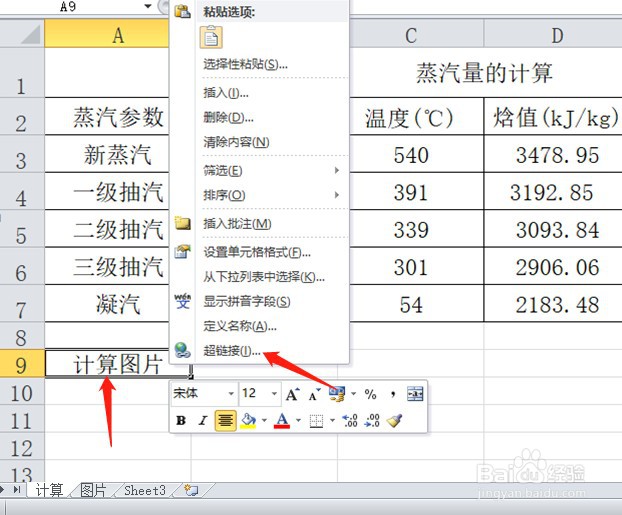
Task: Choose 设置单元格格式(F)... menu item
Action: click(x=257, y=252)
